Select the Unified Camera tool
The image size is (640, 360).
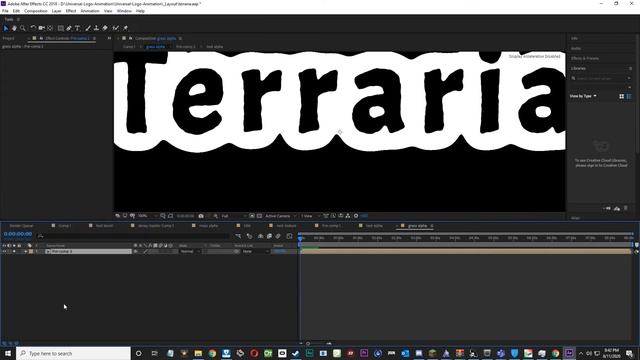pyautogui.click(x=42, y=28)
